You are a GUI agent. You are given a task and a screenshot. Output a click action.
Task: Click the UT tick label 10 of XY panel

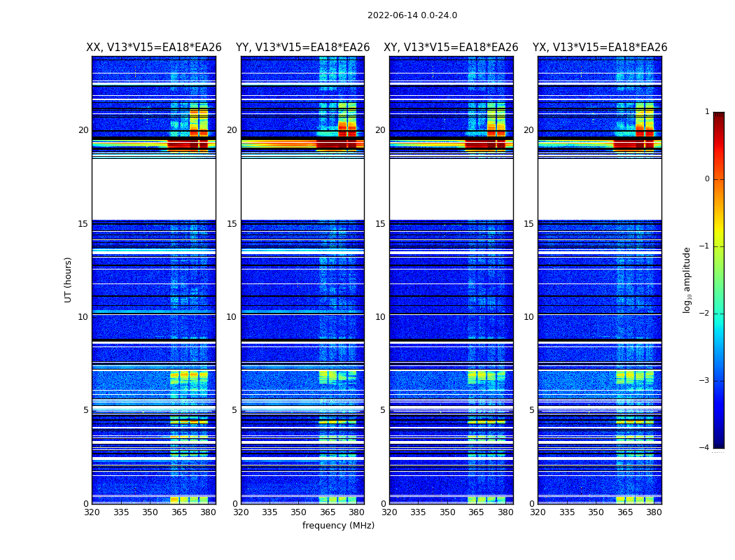click(x=380, y=317)
